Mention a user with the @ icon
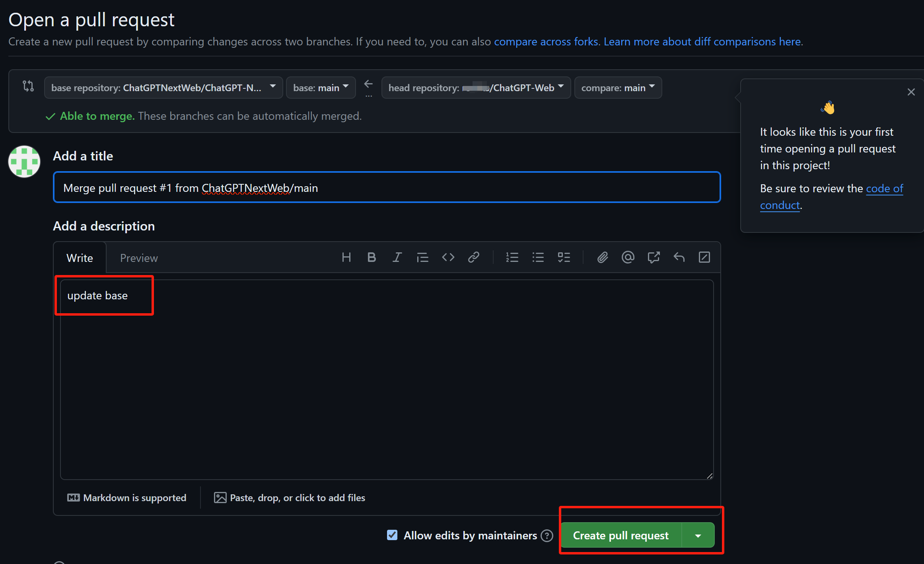Viewport: 924px width, 564px height. (628, 258)
